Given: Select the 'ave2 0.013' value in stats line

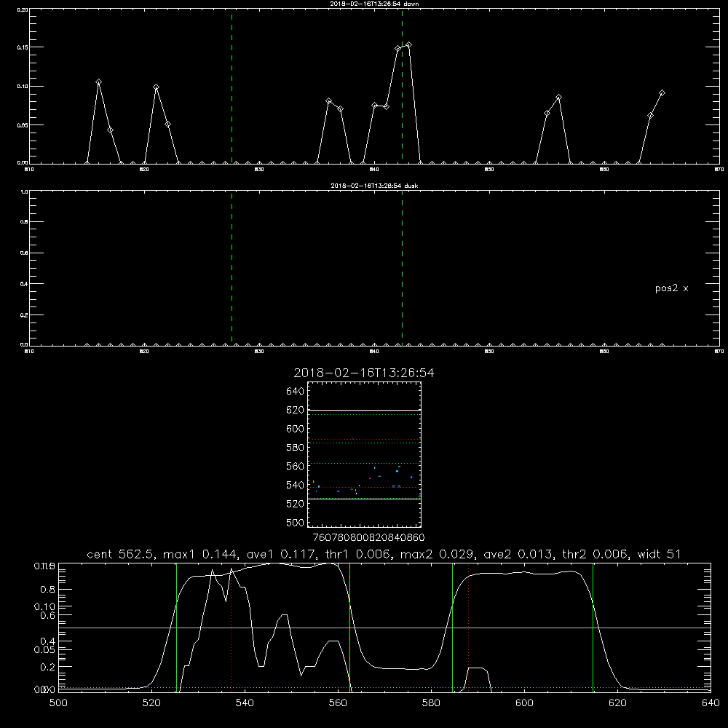Looking at the screenshot, I should coord(519,554).
